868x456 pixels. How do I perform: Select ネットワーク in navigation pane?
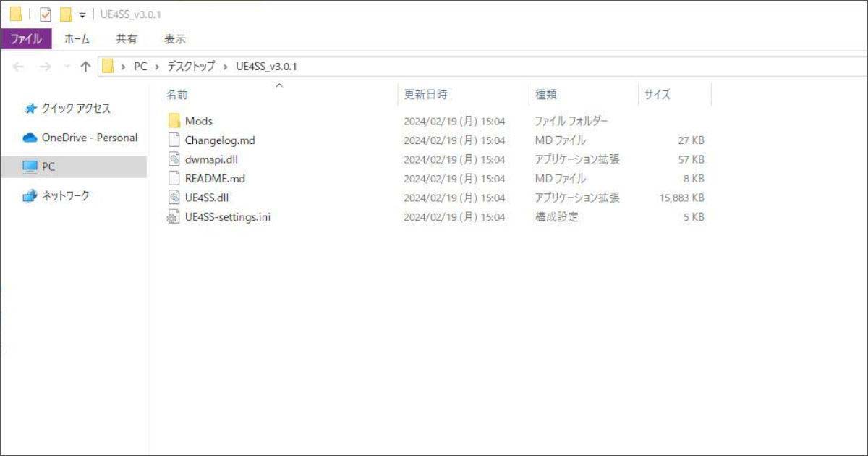[x=66, y=195]
